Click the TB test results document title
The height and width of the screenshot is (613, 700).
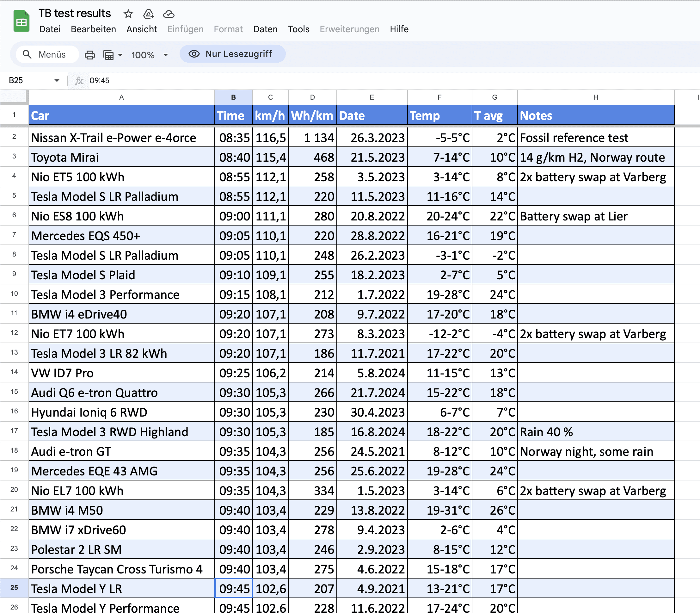[75, 13]
